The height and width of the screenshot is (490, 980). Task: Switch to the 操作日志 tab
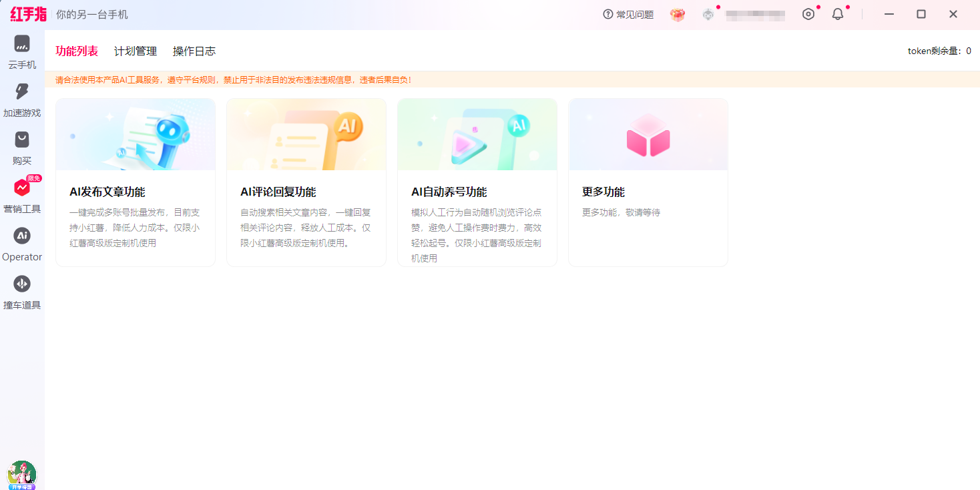point(194,51)
